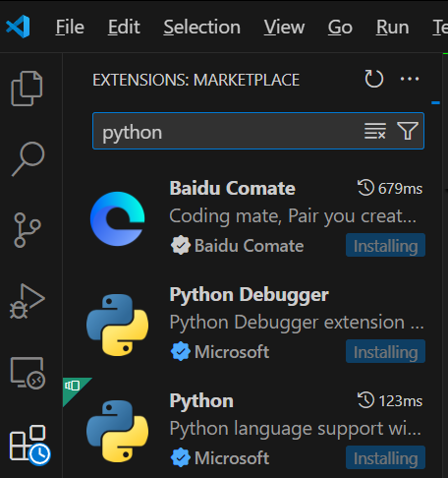This screenshot has width=448, height=478.
Task: Open the Run and Debug view
Action: (28, 301)
